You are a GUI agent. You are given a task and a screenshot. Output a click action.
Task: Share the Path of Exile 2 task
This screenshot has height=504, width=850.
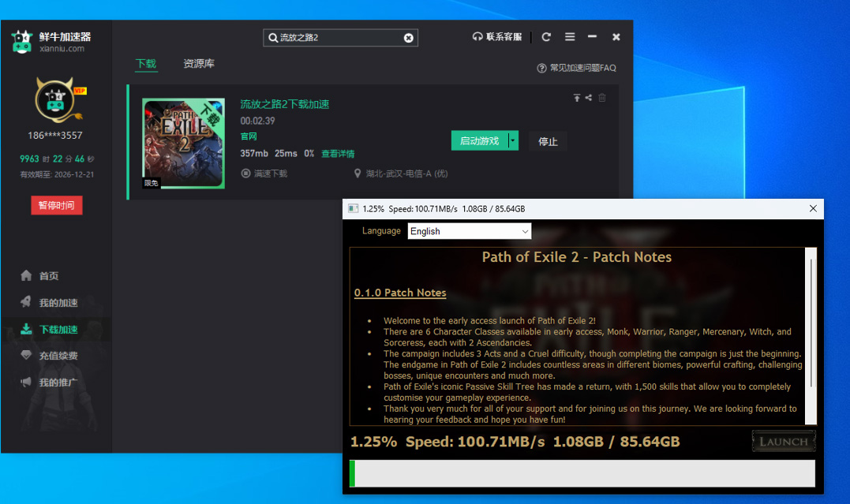tap(589, 98)
